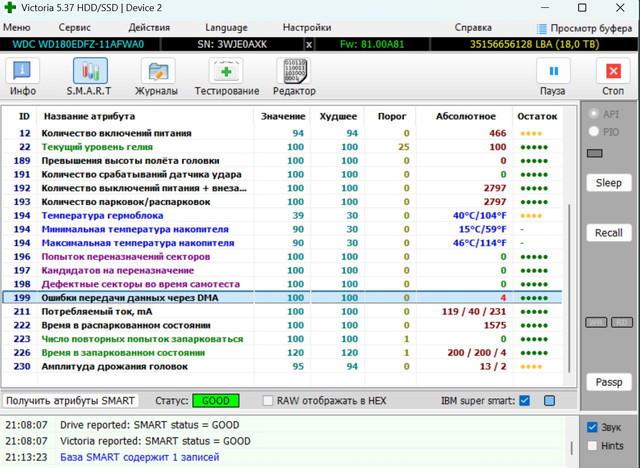Click the Passp button
640x468 pixels.
tap(609, 382)
